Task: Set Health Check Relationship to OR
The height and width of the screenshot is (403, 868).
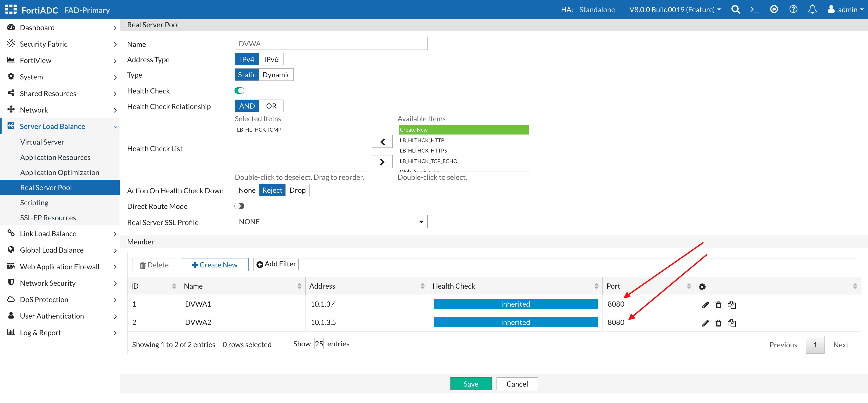Action: tap(271, 106)
